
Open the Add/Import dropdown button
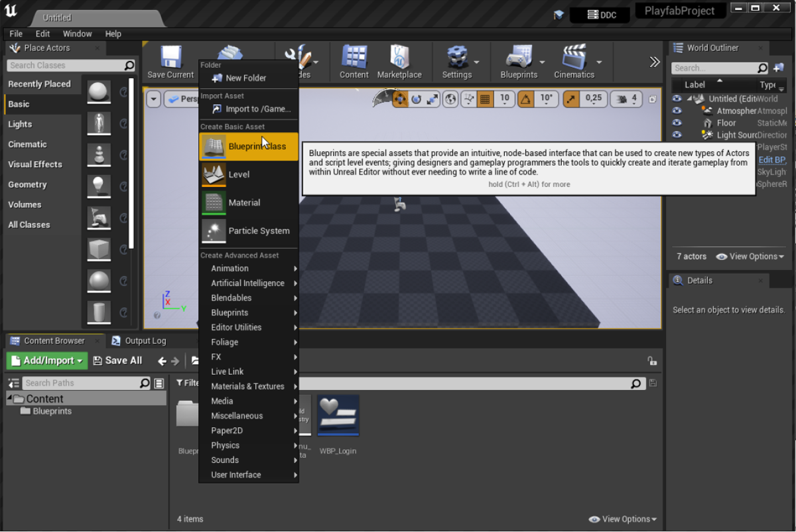(x=46, y=361)
